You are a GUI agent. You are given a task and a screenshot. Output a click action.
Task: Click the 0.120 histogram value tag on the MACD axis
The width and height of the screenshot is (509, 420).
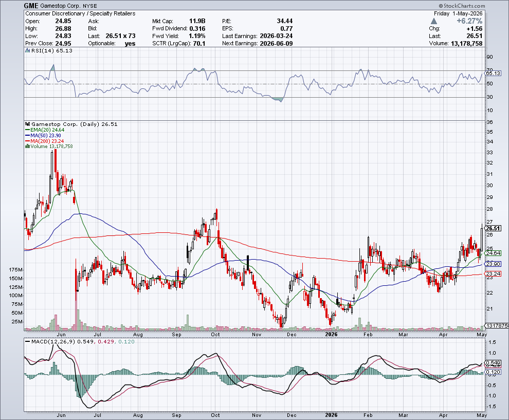(x=494, y=372)
